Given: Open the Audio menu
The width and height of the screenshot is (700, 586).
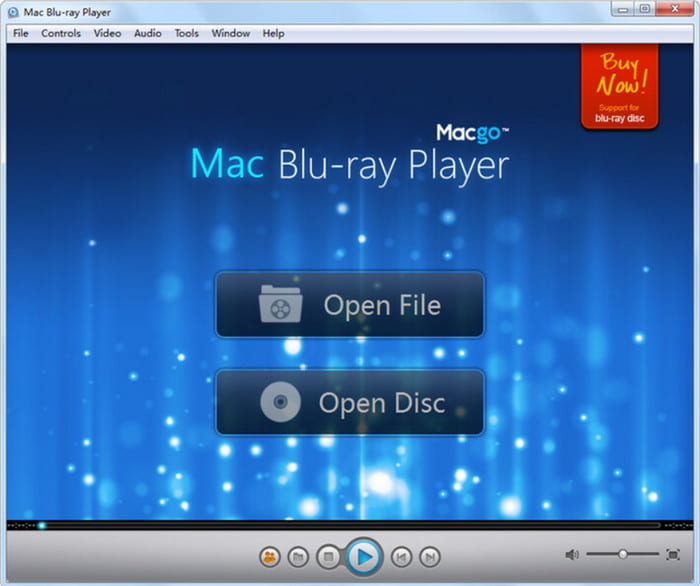Looking at the screenshot, I should pos(148,33).
